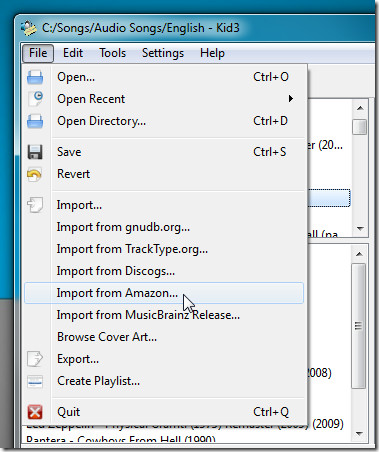Choose Import from Discogs...
This screenshot has width=379, height=452.
coord(164,271)
